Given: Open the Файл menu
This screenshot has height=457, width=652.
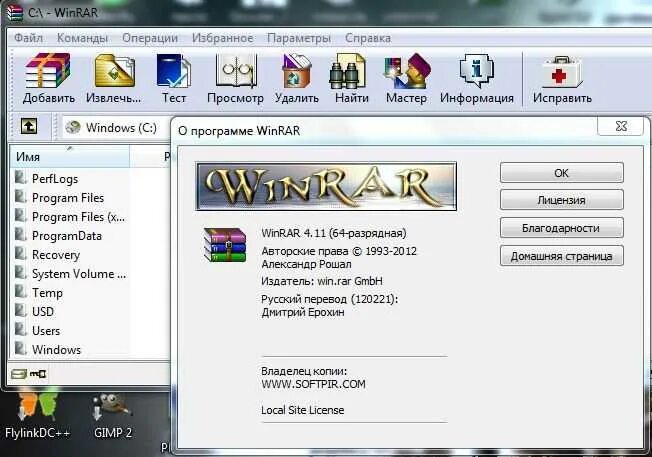Looking at the screenshot, I should point(28,38).
